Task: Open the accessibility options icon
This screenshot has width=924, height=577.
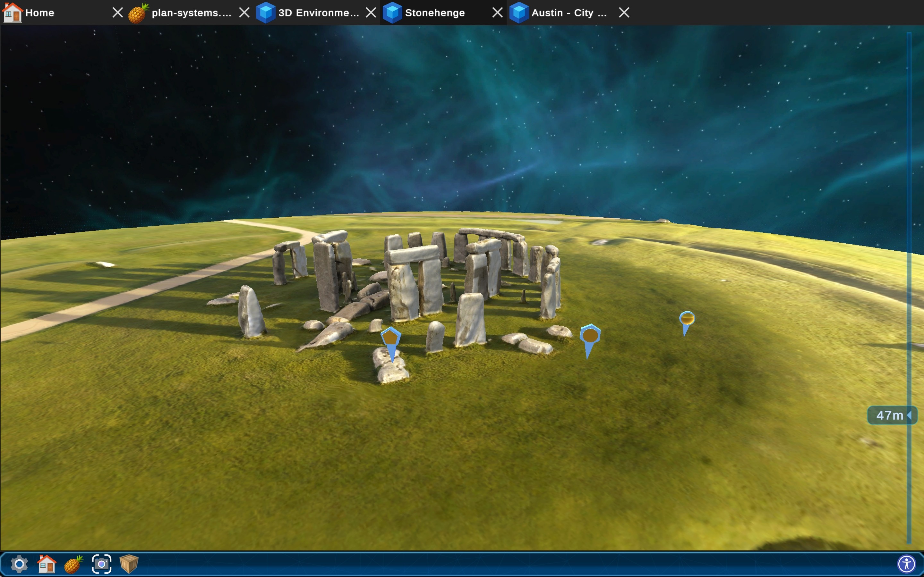Action: click(906, 564)
